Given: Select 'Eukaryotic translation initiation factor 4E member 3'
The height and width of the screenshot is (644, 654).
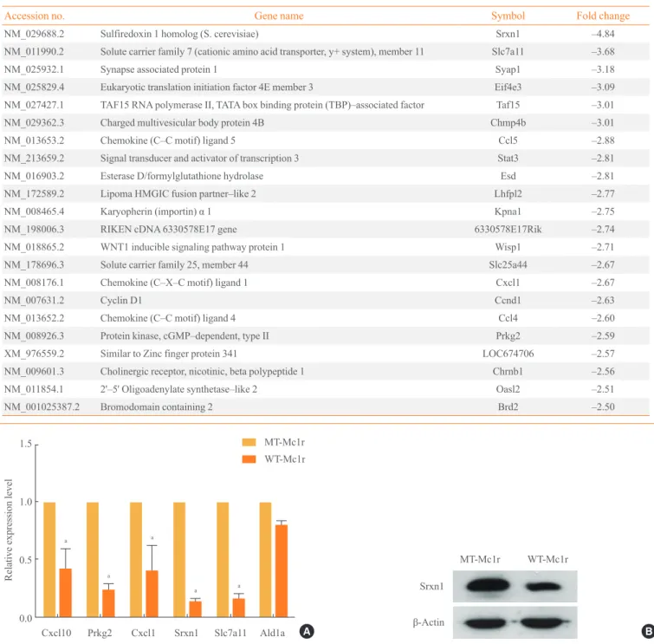Looking at the screenshot, I should pyautogui.click(x=206, y=88).
